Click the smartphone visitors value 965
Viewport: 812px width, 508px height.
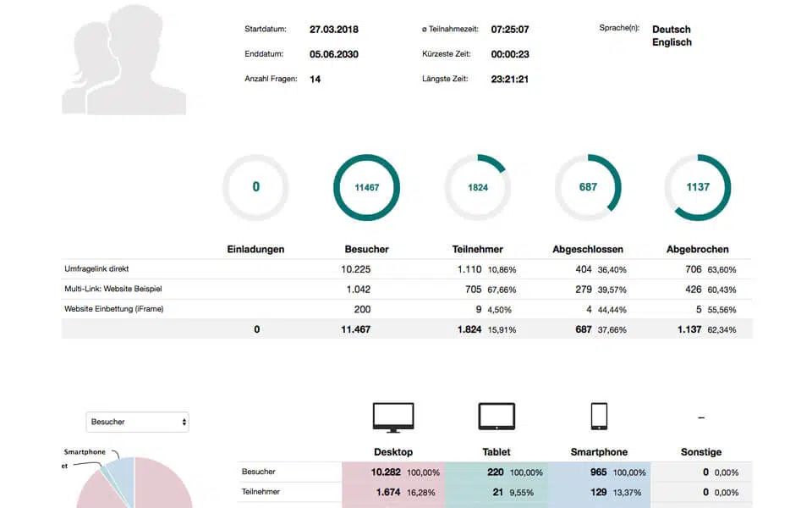[x=598, y=472]
